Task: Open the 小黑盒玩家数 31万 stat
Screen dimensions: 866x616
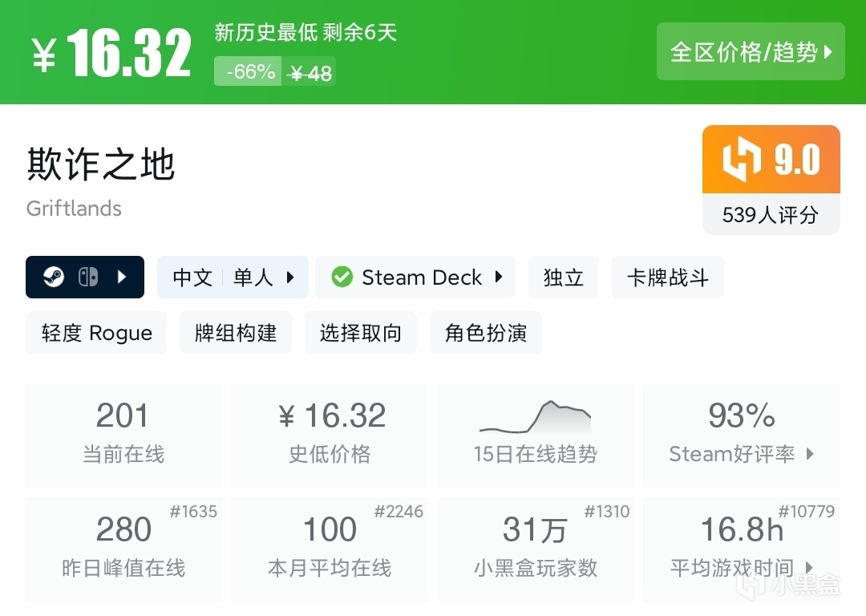Action: click(535, 549)
